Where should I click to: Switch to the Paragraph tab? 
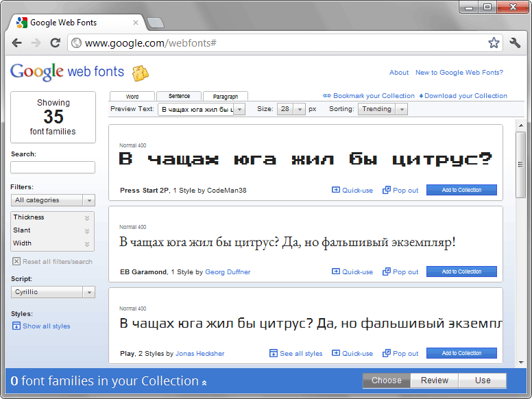pyautogui.click(x=226, y=97)
